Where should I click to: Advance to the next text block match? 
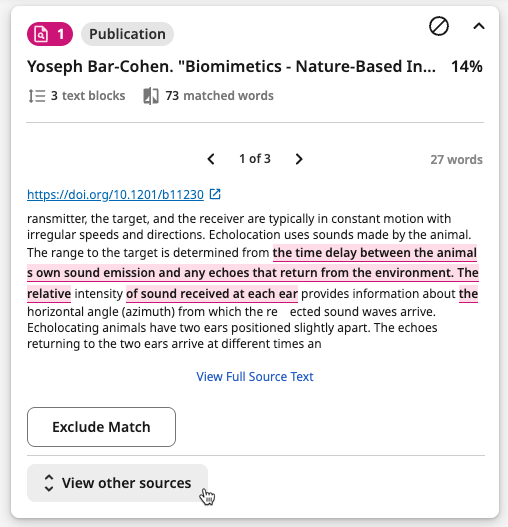pos(299,159)
